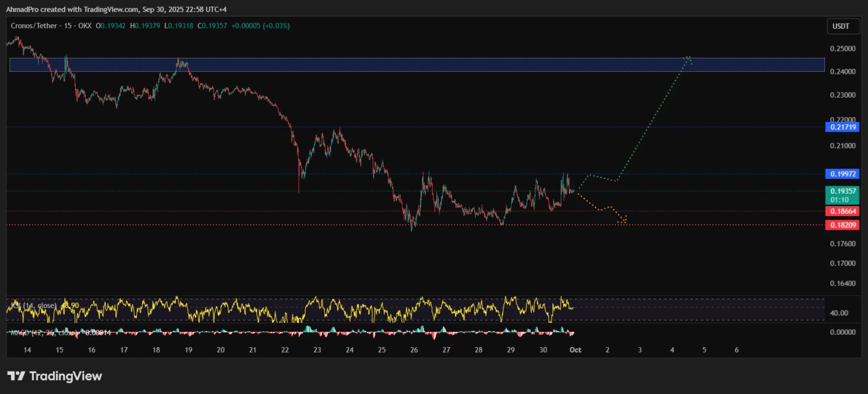Click date 22 on the time axis
The width and height of the screenshot is (868, 394).
285,350
